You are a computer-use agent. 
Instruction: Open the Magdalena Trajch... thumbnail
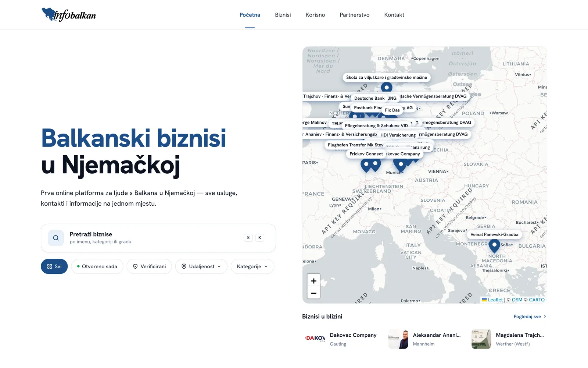(481, 339)
